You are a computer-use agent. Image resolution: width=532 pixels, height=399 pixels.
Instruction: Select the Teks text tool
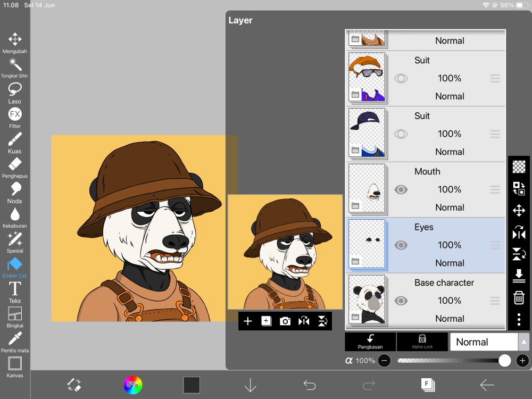click(x=14, y=293)
